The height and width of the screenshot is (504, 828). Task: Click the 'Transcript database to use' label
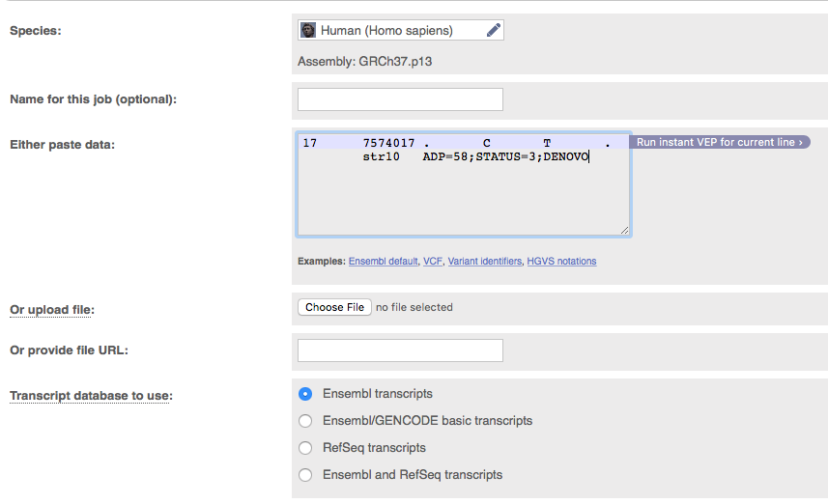tap(91, 396)
